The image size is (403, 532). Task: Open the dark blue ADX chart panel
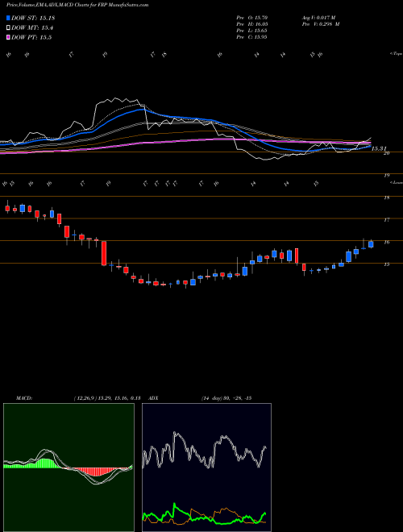(x=206, y=468)
